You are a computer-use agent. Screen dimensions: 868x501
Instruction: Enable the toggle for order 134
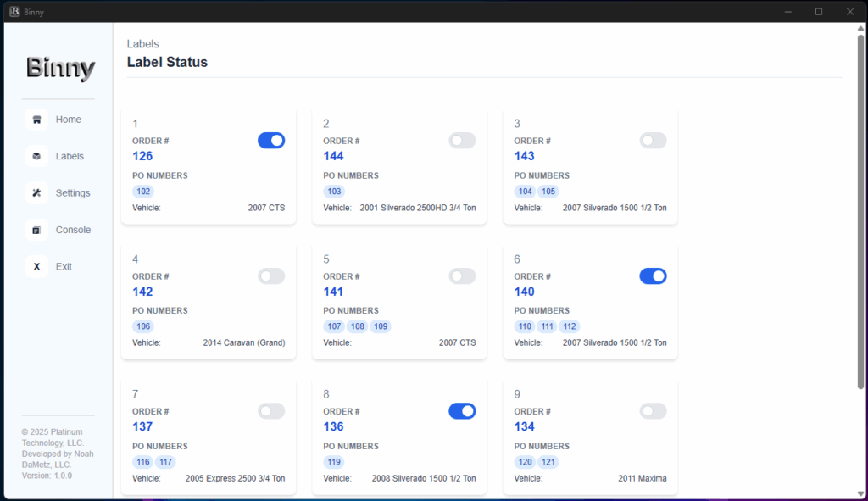pos(654,411)
